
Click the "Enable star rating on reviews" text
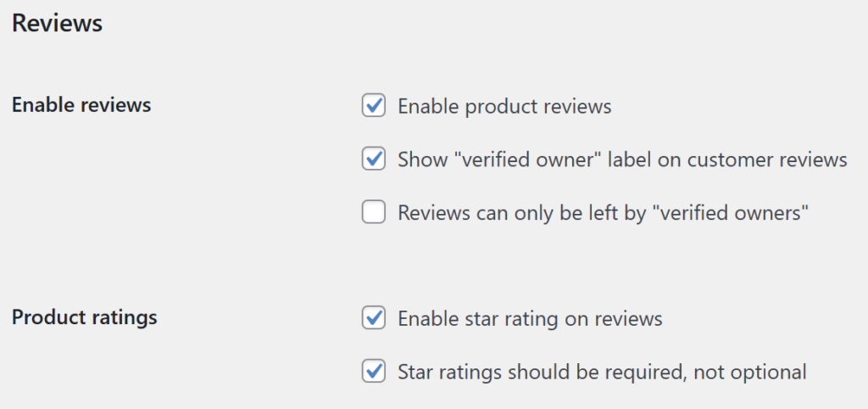pos(530,319)
